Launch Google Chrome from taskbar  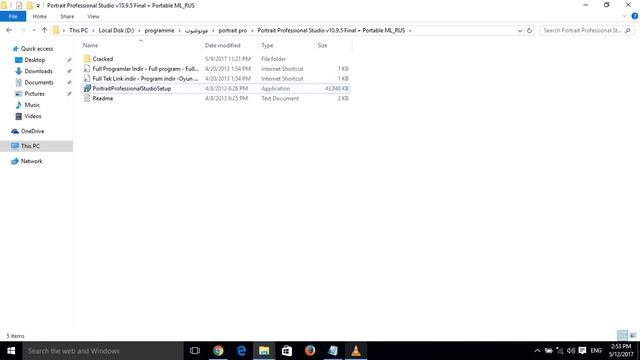(x=218, y=351)
